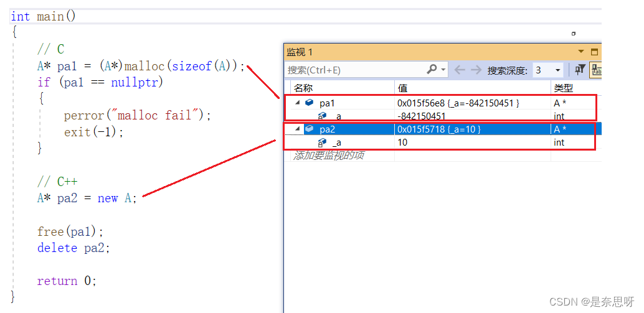The image size is (644, 313).
Task: Click the value -842150451
Action: tap(422, 116)
